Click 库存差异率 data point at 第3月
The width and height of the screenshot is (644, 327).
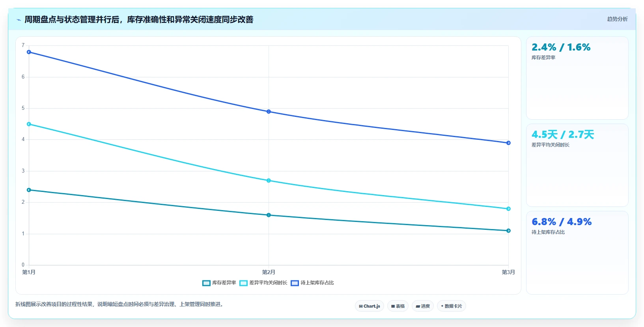pos(508,231)
